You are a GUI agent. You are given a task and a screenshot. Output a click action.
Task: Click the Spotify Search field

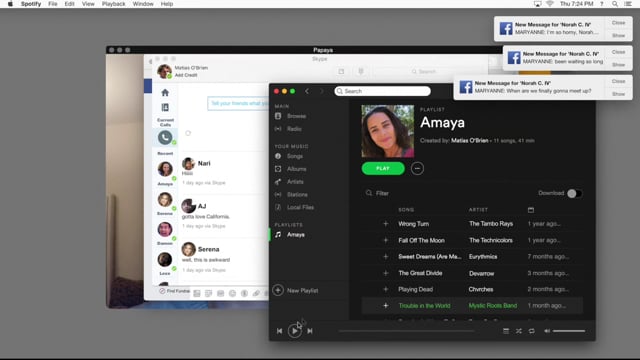coord(382,91)
